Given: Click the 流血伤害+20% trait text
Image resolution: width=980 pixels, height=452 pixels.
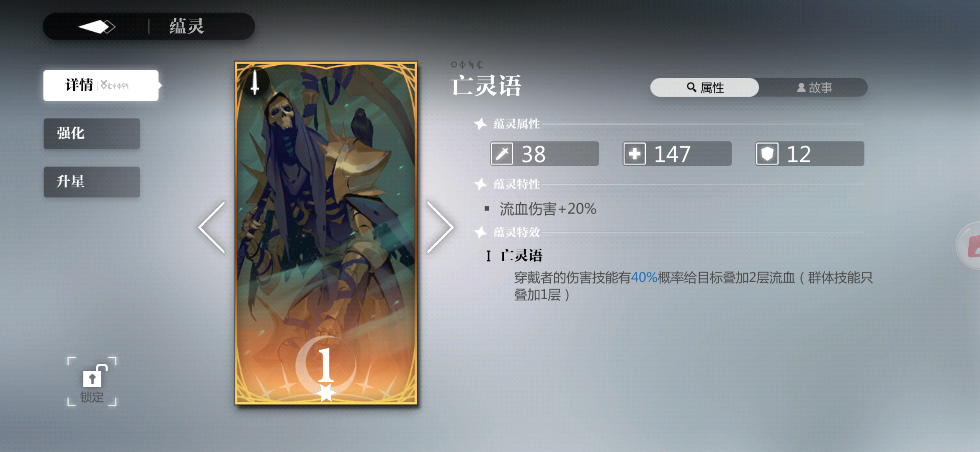Looking at the screenshot, I should 548,209.
